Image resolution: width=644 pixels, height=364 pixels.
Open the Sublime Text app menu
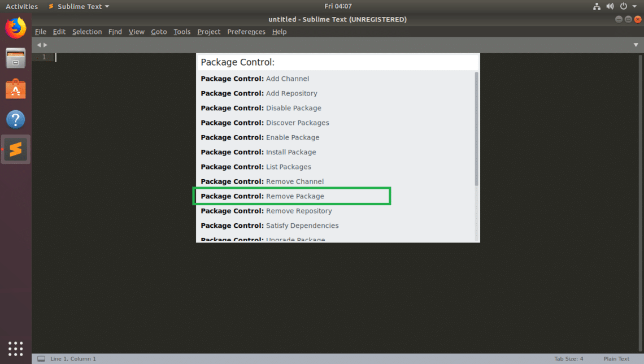[79, 7]
